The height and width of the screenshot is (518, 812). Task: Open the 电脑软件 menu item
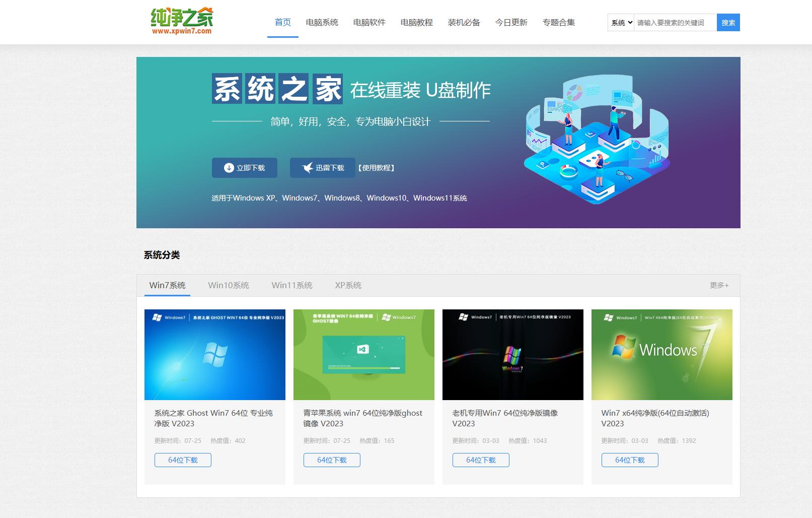(370, 22)
